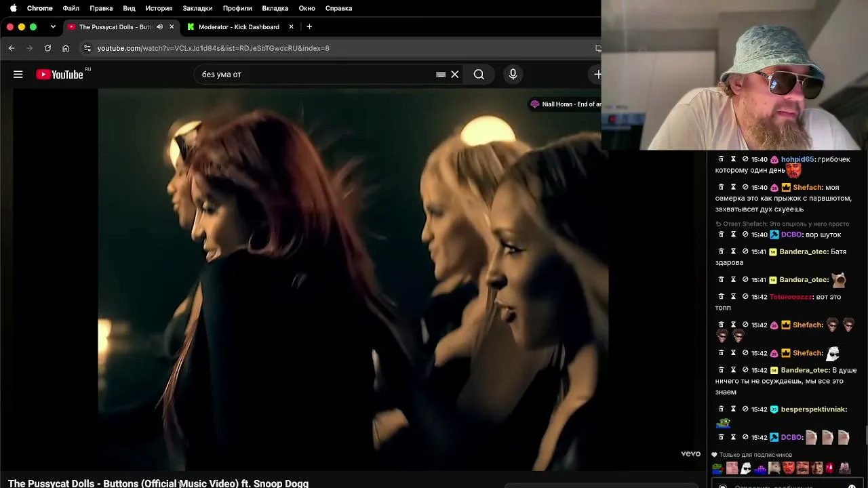The height and width of the screenshot is (488, 868).
Task: Reload the YouTube page
Action: click(47, 48)
